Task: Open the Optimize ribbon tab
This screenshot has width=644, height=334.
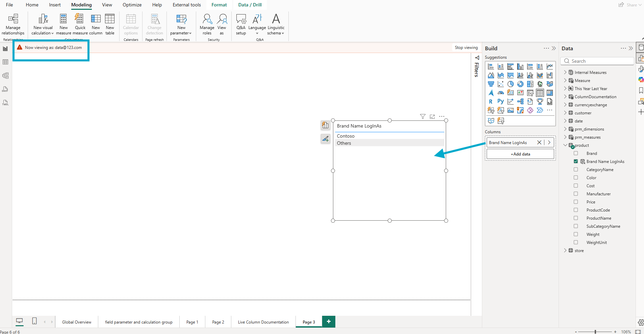Action: tap(132, 5)
